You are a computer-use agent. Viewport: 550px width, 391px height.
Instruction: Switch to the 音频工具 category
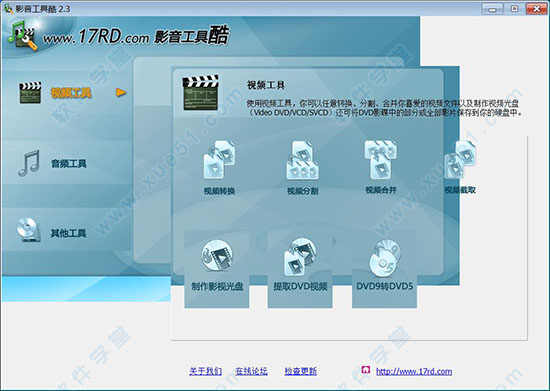[x=69, y=163]
